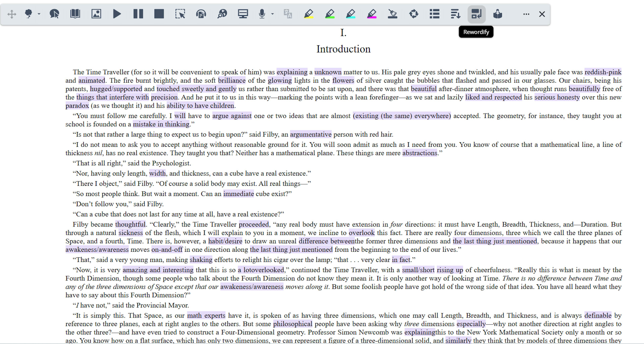The image size is (644, 344).
Task: Open the microphone options dropdown
Action: pyautogui.click(x=273, y=14)
